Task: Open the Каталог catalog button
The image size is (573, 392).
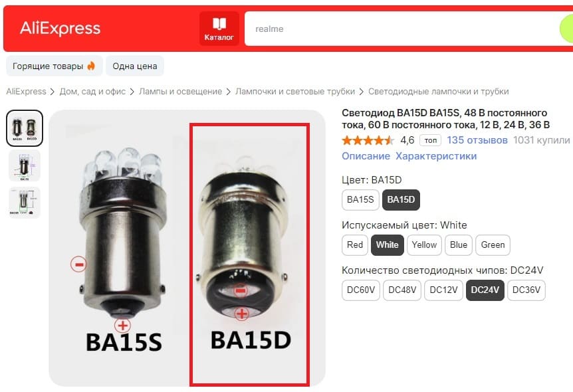Action: click(x=219, y=29)
